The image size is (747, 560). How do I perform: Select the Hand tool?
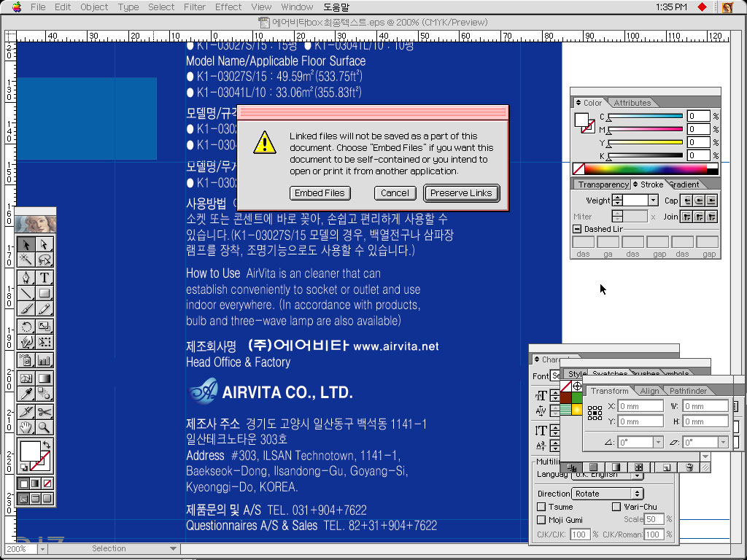coord(26,428)
